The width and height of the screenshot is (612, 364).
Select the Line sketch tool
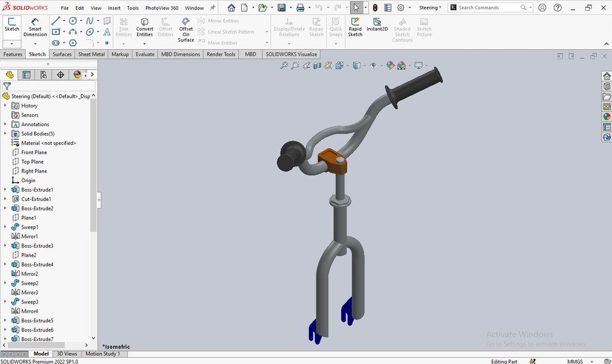click(56, 21)
